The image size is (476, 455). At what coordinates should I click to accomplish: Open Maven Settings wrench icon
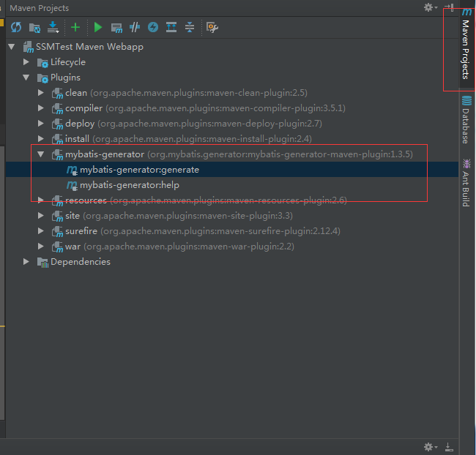pos(212,28)
